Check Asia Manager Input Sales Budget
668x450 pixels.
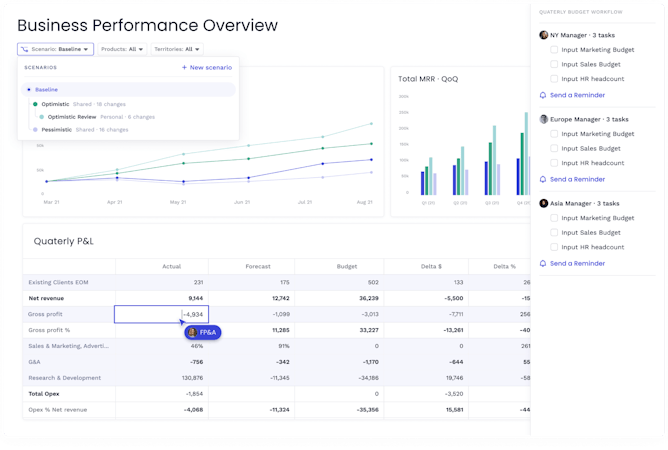(x=554, y=232)
